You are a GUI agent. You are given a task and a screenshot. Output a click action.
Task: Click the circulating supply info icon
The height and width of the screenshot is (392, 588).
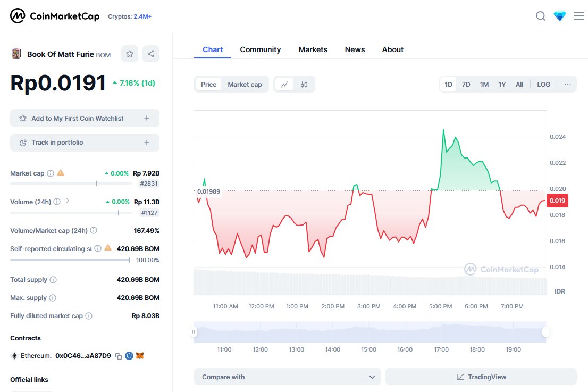(x=98, y=248)
